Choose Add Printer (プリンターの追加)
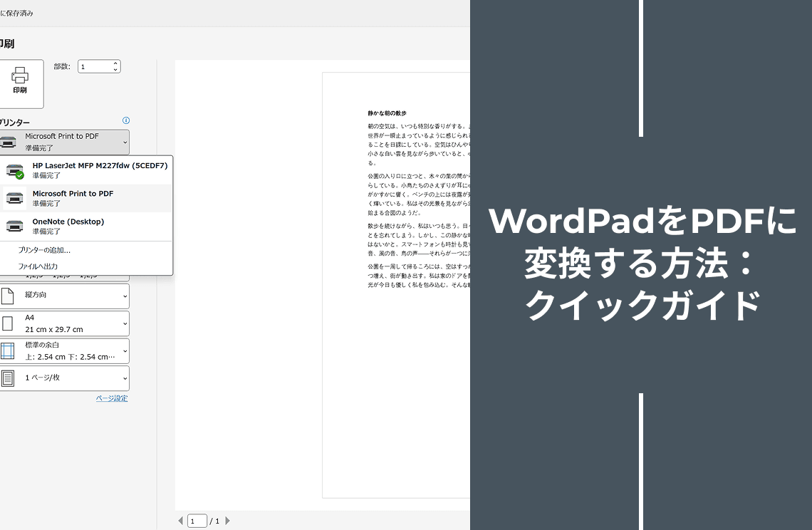Image resolution: width=812 pixels, height=530 pixels. (x=44, y=250)
